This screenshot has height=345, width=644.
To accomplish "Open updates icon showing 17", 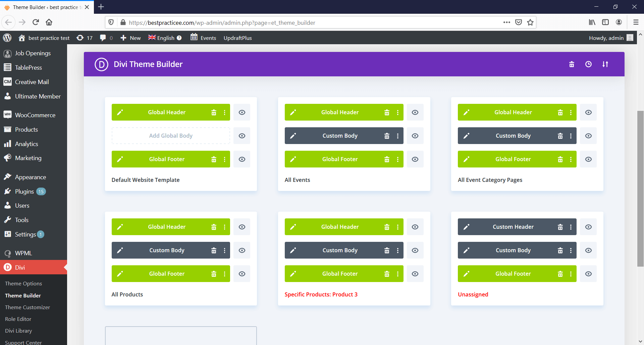I will 85,38.
